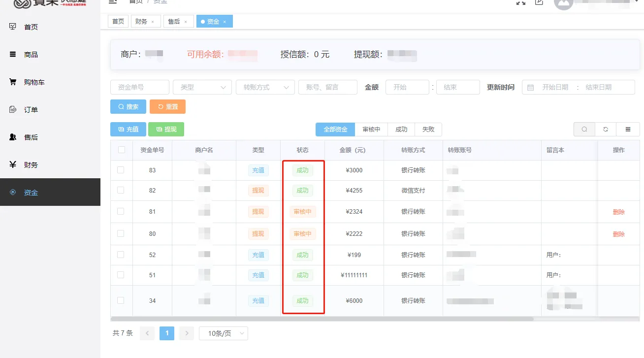Click page number 1
The height and width of the screenshot is (358, 644).
click(167, 333)
